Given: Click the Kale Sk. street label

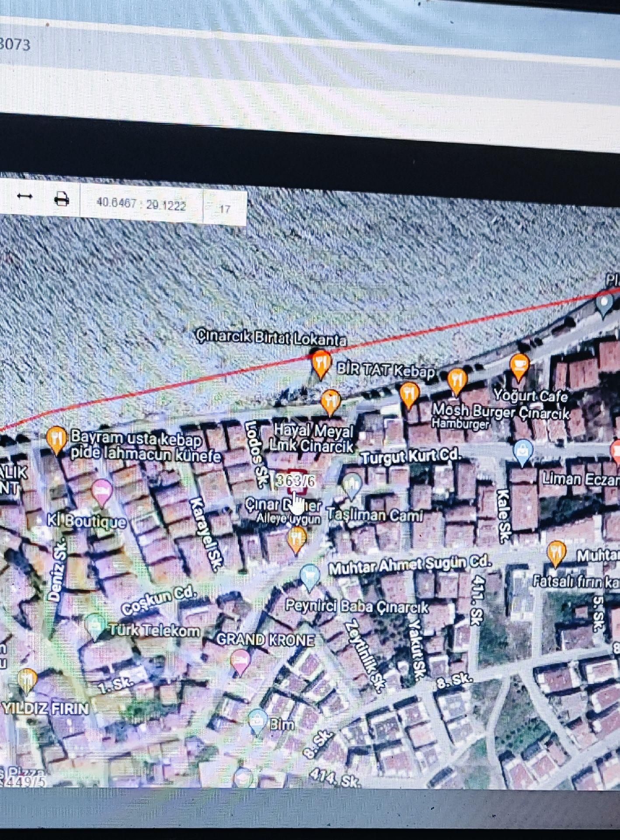Looking at the screenshot, I should pyautogui.click(x=503, y=516).
